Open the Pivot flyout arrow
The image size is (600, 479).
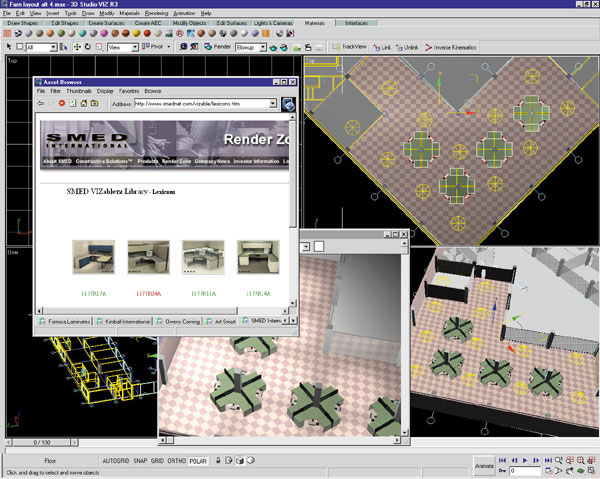coord(169,47)
